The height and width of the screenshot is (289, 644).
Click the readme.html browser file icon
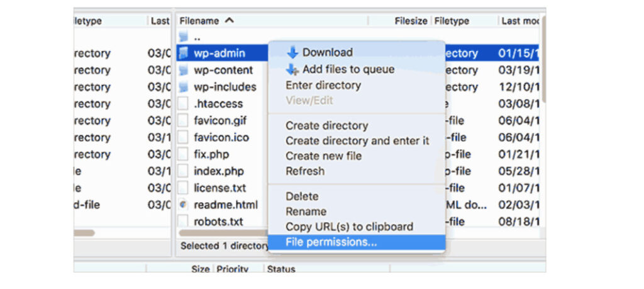[x=183, y=204]
